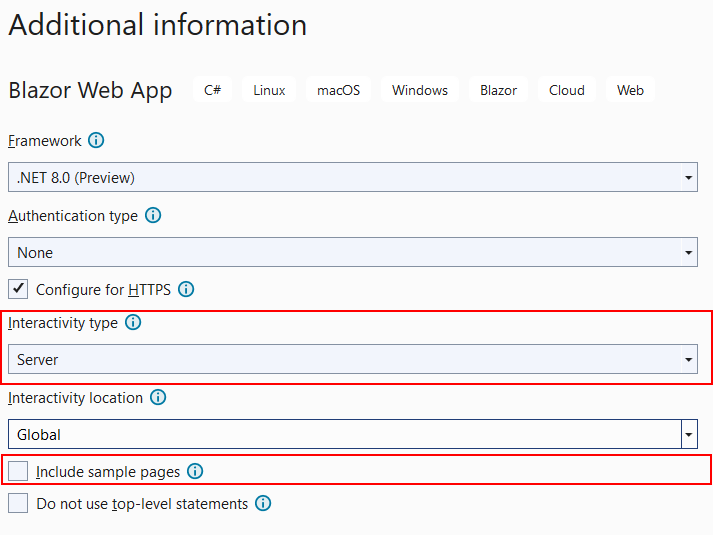Click the macOS tag
The image size is (713, 535).
click(x=339, y=90)
